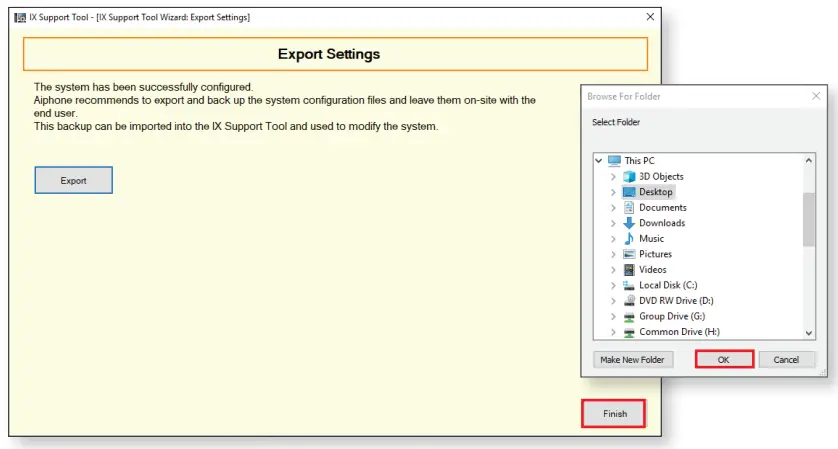Expand the Desktop folder node
Image resolution: width=838 pixels, height=449 pixels.
tap(614, 192)
